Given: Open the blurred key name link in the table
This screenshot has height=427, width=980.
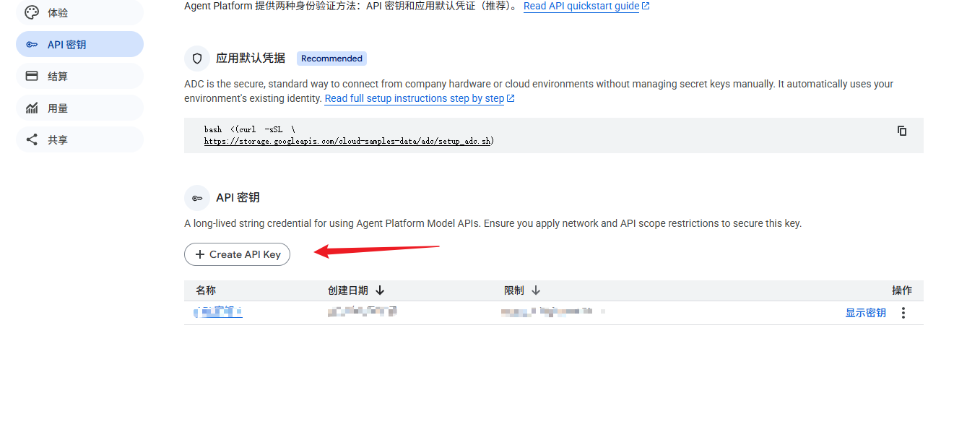Looking at the screenshot, I should point(218,312).
